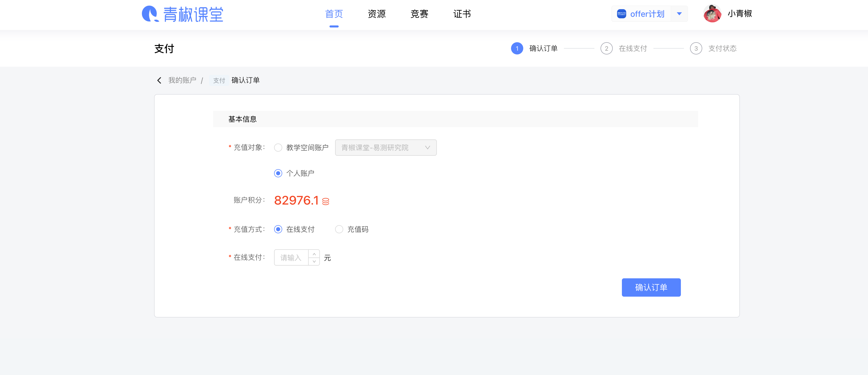The width and height of the screenshot is (868, 375).
Task: Click step 2 circle 在线支付
Action: (606, 48)
